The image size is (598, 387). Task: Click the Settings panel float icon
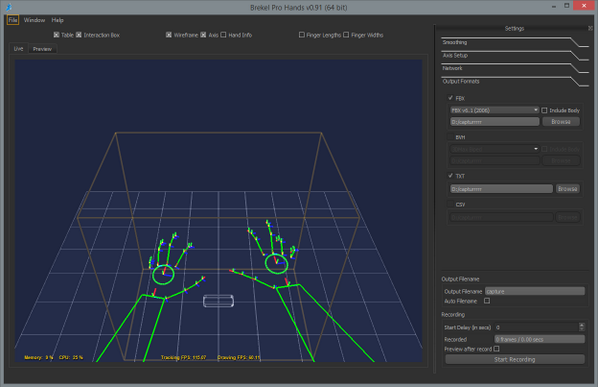pyautogui.click(x=590, y=28)
